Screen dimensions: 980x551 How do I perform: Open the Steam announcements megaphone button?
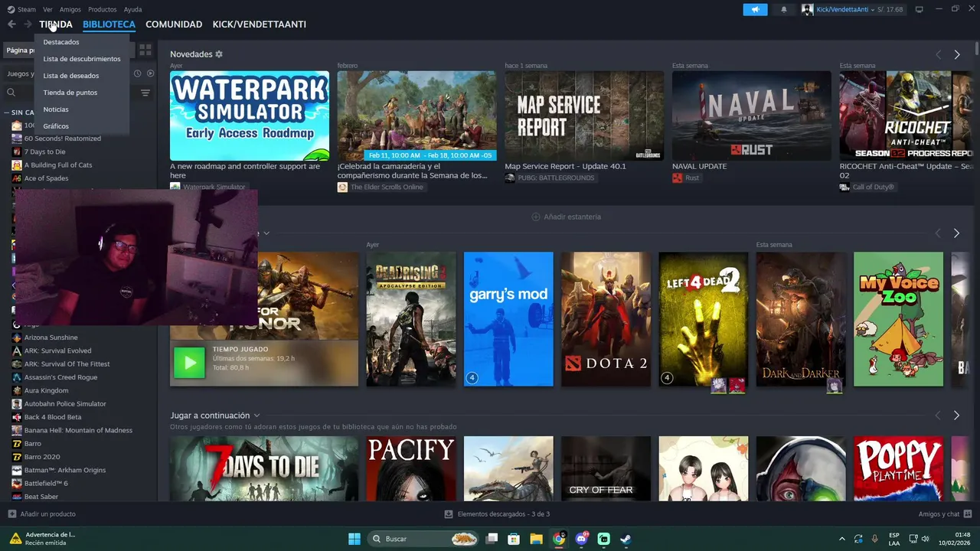(x=755, y=9)
